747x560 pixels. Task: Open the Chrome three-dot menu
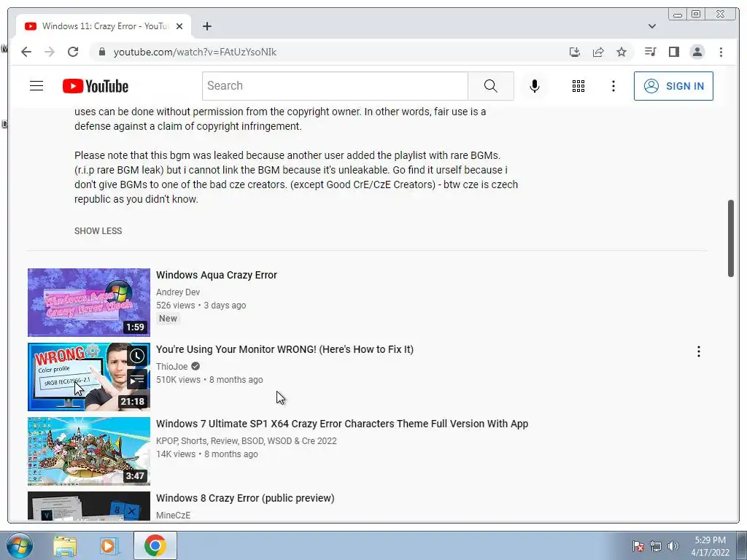[721, 52]
